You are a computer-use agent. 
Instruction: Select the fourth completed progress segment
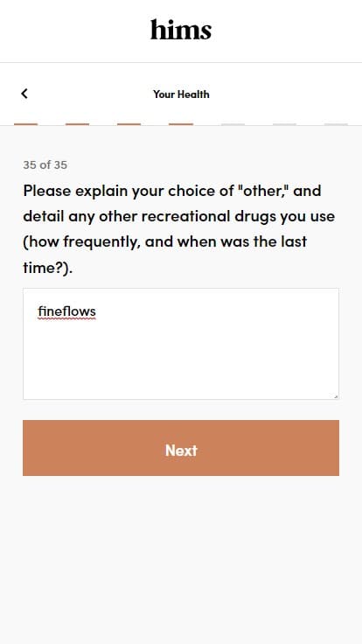181,124
